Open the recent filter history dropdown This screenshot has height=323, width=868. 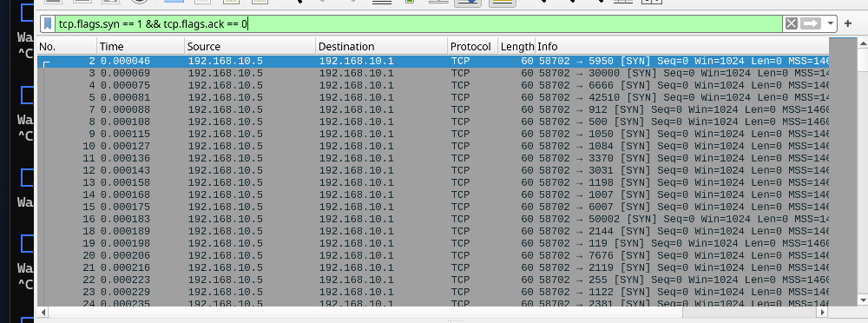(x=831, y=23)
